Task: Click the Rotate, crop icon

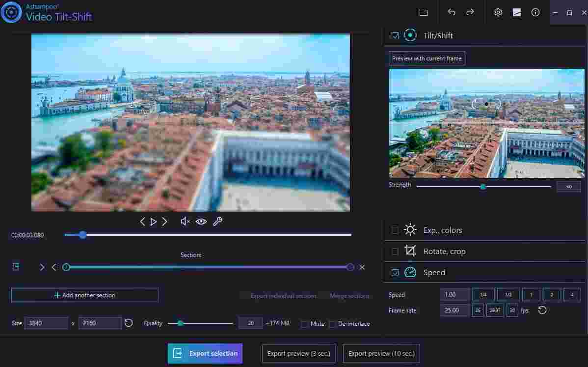Action: 410,251
